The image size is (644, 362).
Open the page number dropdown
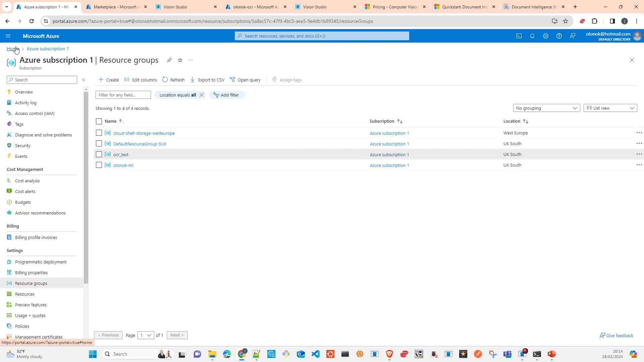(x=146, y=335)
